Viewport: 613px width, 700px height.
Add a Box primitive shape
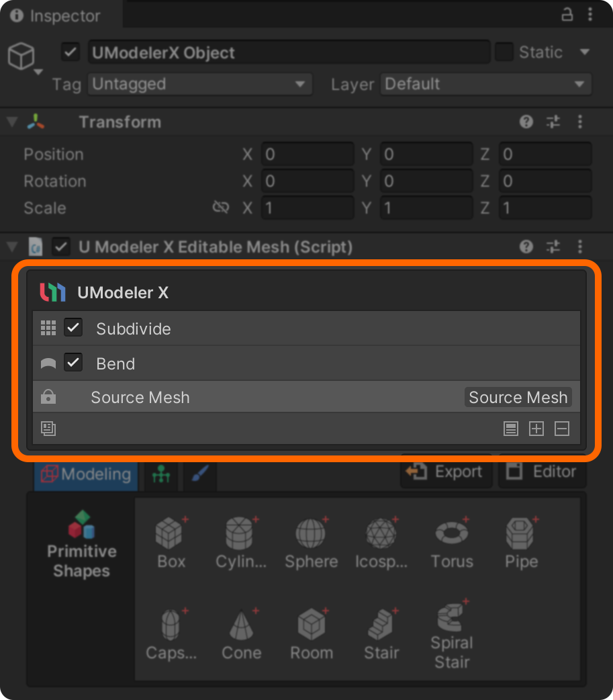coord(171,543)
